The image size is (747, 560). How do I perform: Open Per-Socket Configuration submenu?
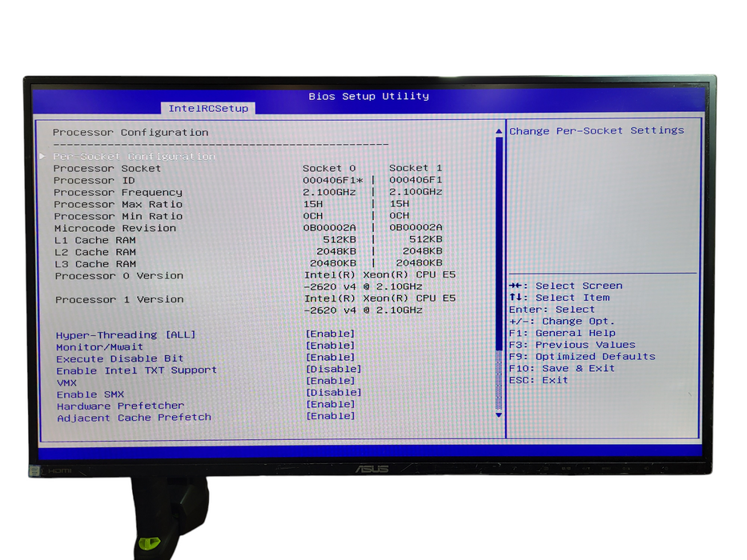[134, 156]
